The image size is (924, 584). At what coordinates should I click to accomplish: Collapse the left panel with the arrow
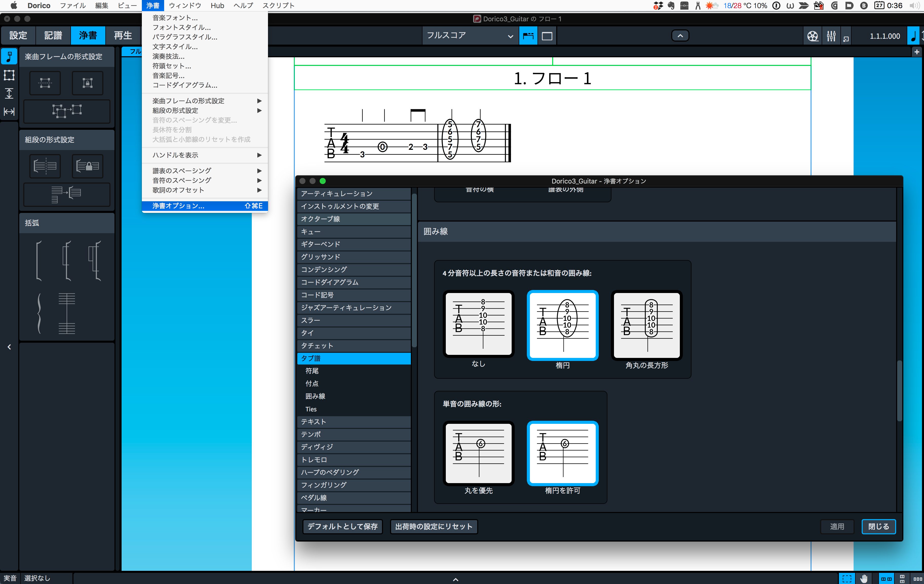[x=9, y=347]
